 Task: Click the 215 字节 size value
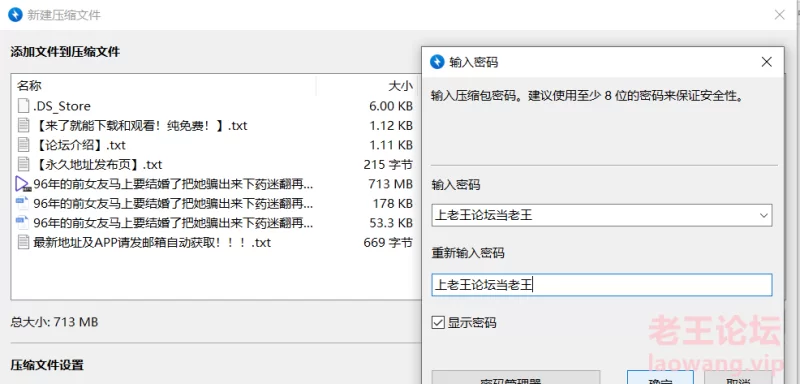point(388,164)
